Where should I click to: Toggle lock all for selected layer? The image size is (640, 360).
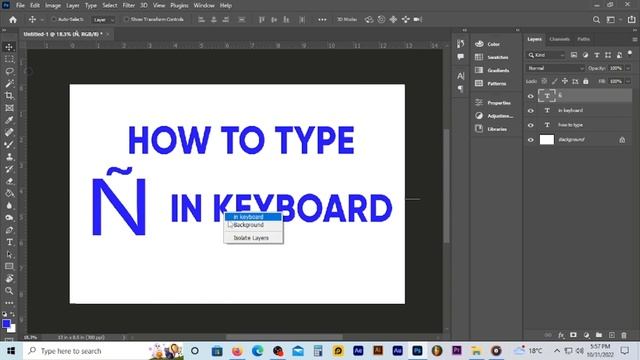click(586, 81)
